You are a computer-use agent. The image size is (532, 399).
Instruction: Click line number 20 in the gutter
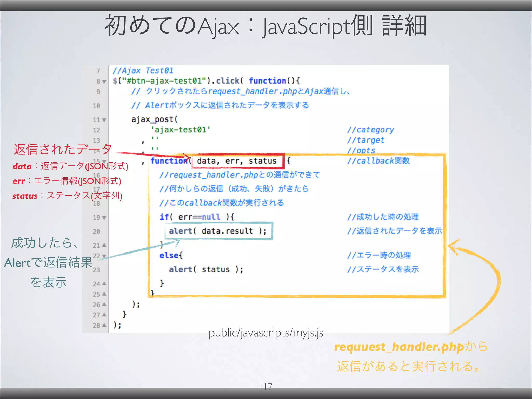[x=96, y=231]
